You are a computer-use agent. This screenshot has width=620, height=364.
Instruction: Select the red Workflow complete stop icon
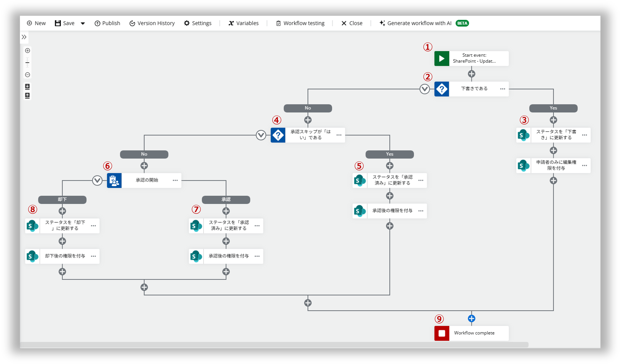(x=442, y=333)
